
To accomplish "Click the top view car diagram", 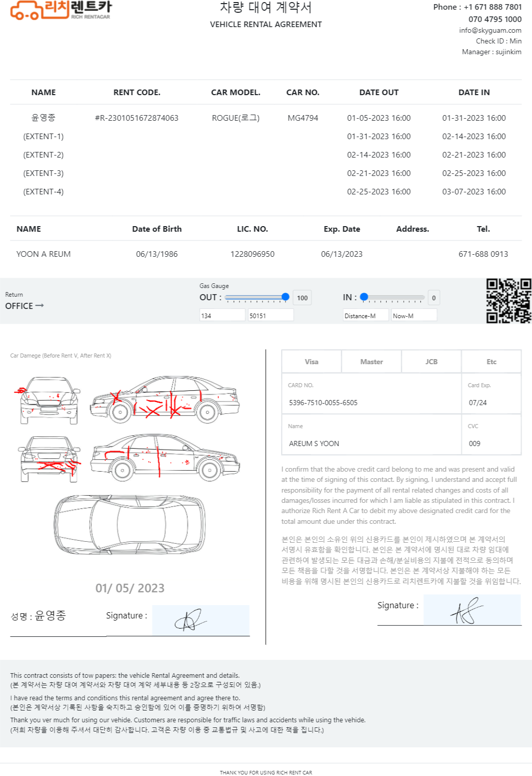I will pos(130,524).
